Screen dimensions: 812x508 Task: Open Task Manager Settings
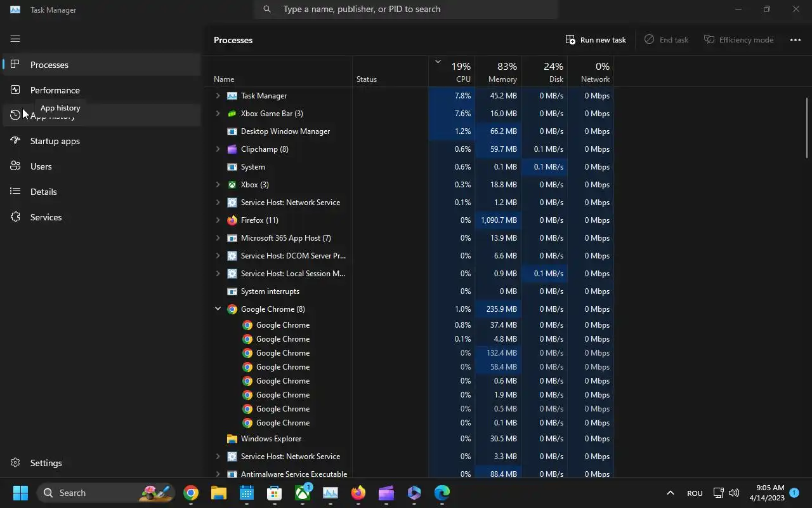101,463
